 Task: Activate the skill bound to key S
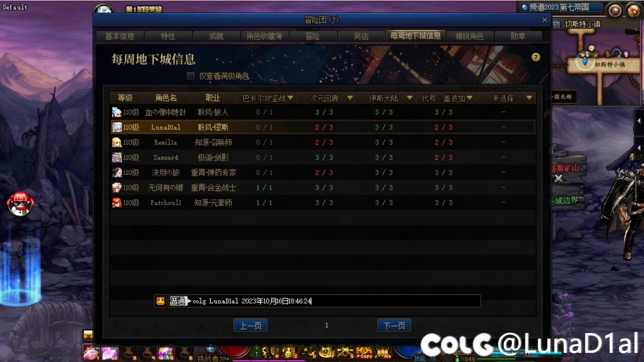[x=289, y=352]
